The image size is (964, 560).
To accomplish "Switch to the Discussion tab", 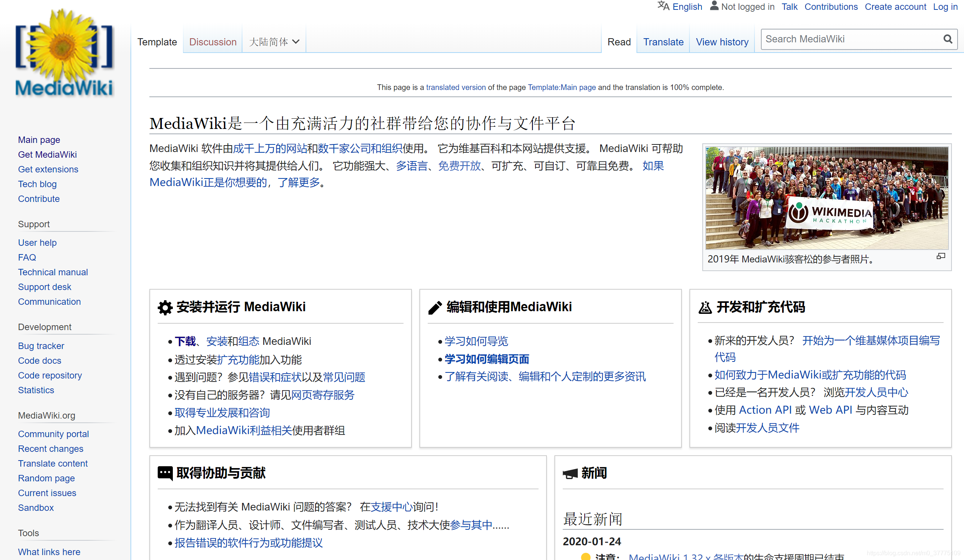I will pos(213,42).
